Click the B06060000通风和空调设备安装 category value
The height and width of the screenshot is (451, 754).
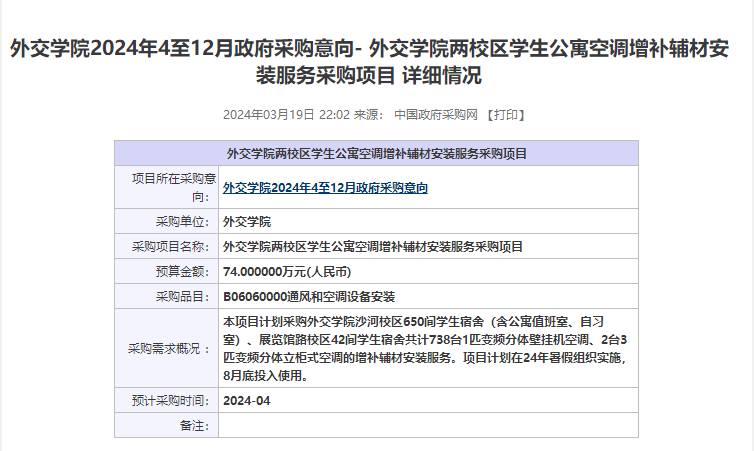coord(310,297)
